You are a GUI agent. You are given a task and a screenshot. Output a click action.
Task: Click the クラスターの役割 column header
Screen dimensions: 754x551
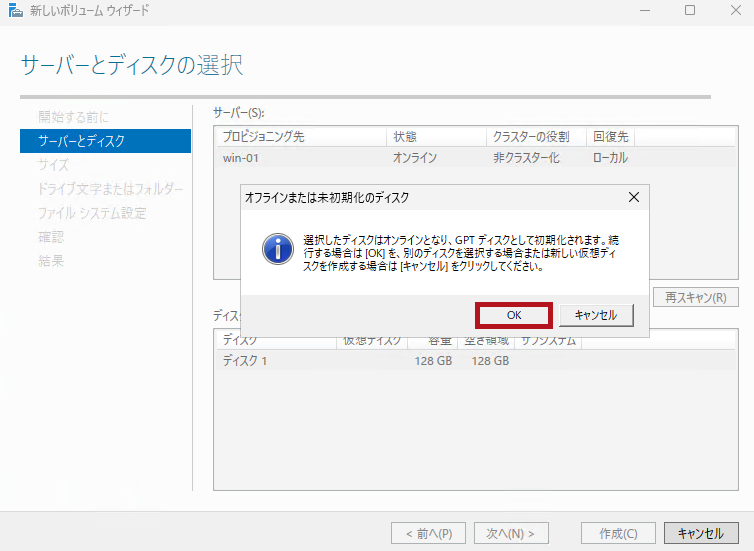pos(535,136)
